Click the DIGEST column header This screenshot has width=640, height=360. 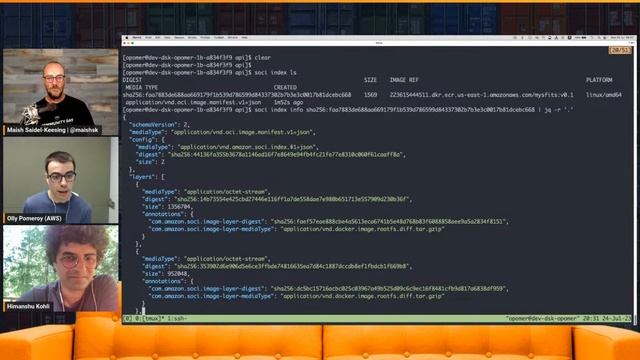(132, 80)
